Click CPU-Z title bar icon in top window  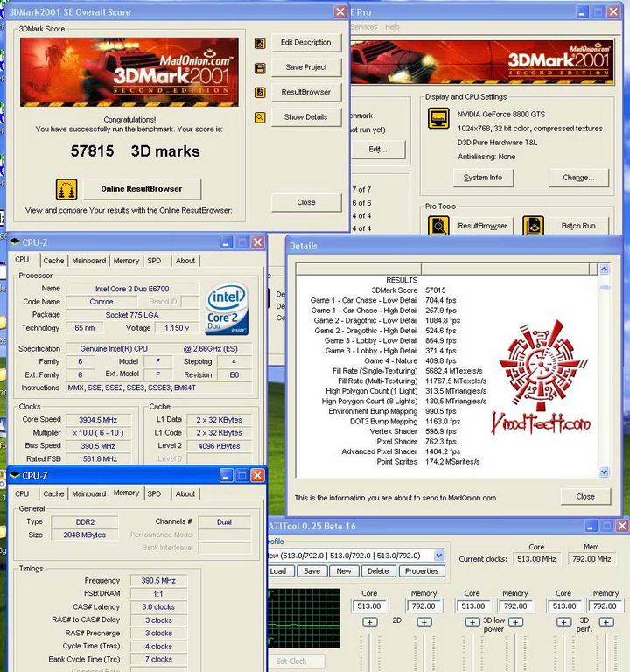click(x=15, y=242)
